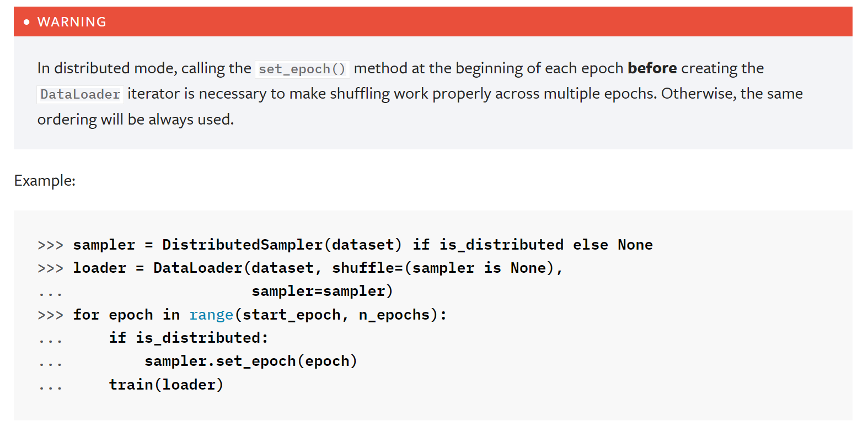Click the code line "loader = DataLoader(dataset,"

pos(197,268)
